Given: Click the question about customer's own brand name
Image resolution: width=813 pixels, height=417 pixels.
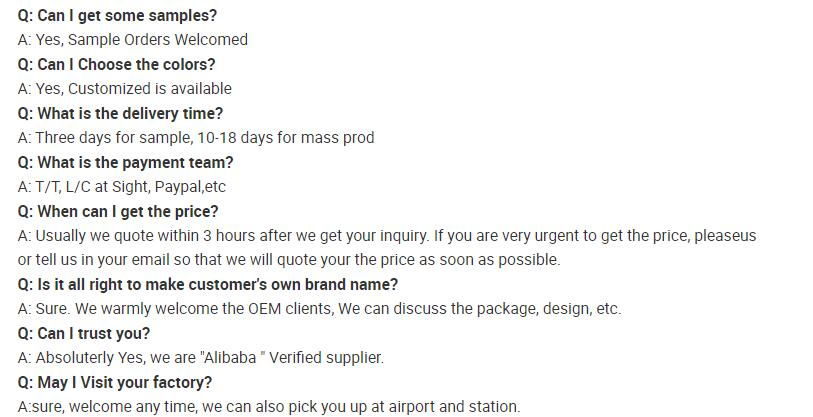Looking at the screenshot, I should tap(208, 285).
